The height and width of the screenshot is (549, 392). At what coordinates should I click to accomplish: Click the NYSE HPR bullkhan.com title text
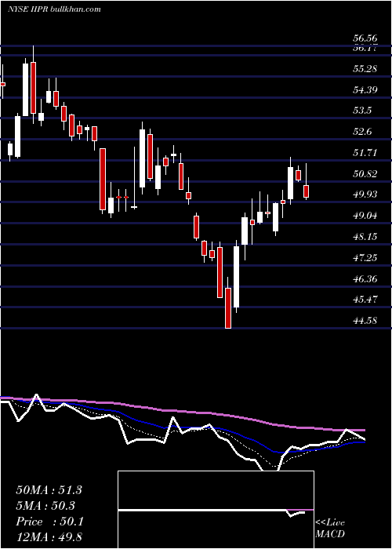coord(54,9)
